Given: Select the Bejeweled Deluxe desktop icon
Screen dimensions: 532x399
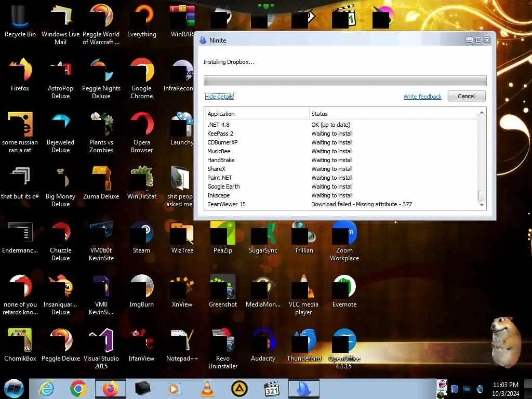Looking at the screenshot, I should click(x=61, y=132).
